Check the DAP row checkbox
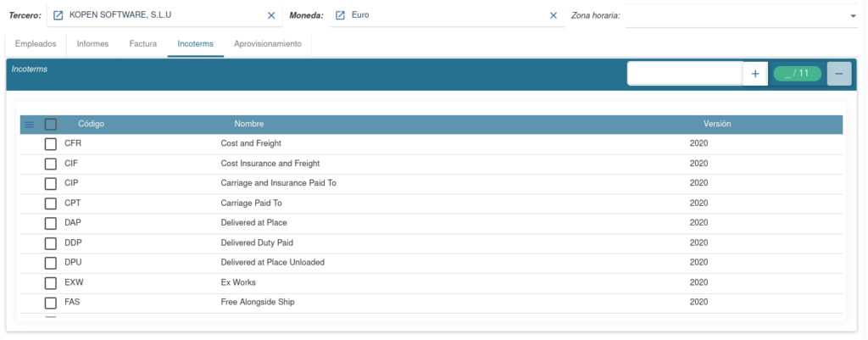 51,223
